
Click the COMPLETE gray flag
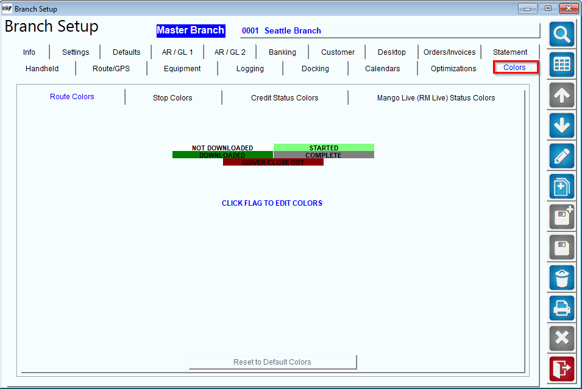click(x=324, y=155)
